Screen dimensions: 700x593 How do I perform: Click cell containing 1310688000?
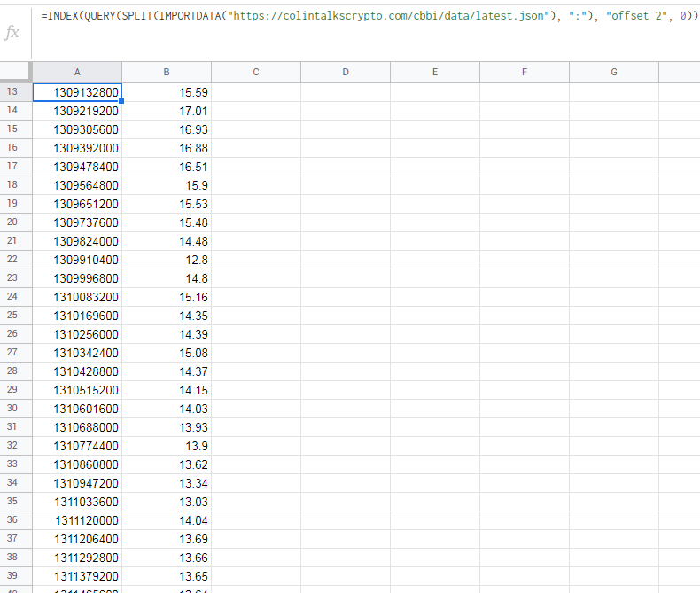pos(77,427)
